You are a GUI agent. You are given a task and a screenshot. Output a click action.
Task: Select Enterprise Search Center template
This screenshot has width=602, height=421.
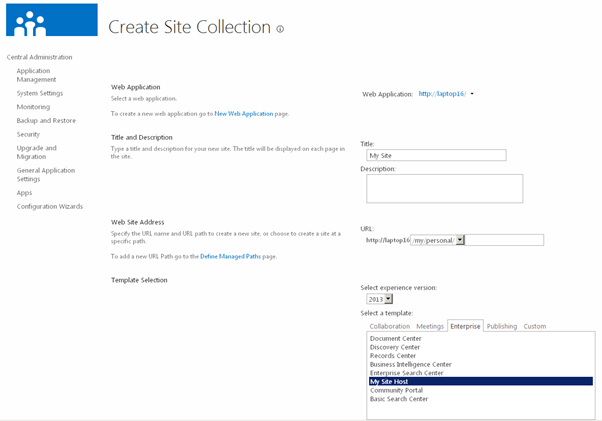[407, 373]
